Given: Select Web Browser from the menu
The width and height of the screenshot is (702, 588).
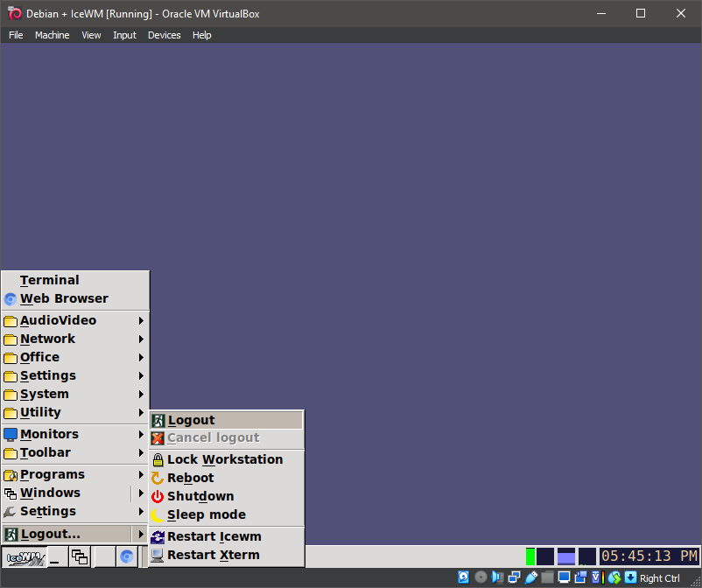Looking at the screenshot, I should 64,298.
